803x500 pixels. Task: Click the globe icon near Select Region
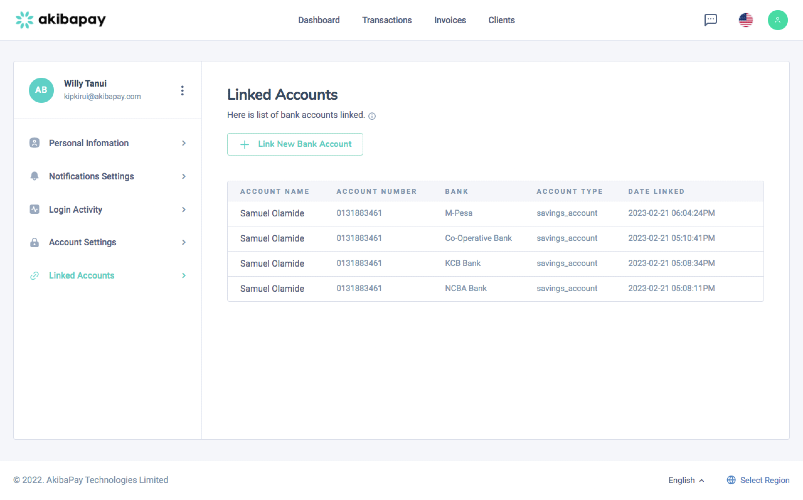pyautogui.click(x=731, y=480)
